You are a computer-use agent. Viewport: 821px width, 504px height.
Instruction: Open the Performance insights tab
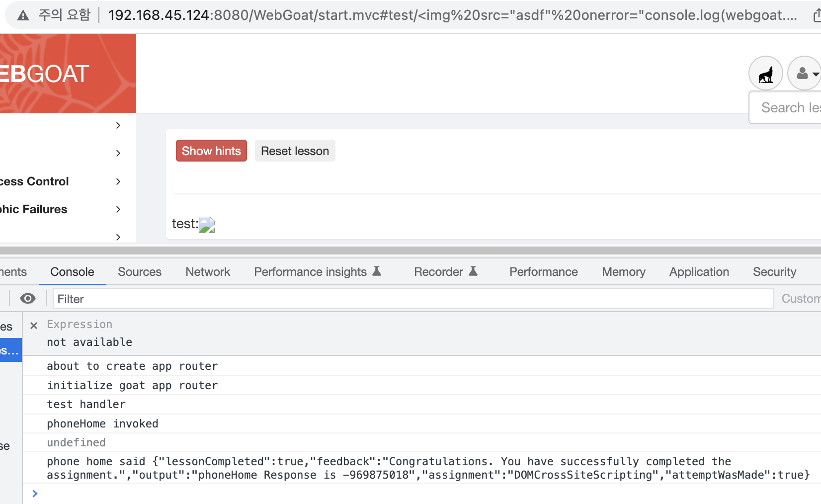point(318,272)
